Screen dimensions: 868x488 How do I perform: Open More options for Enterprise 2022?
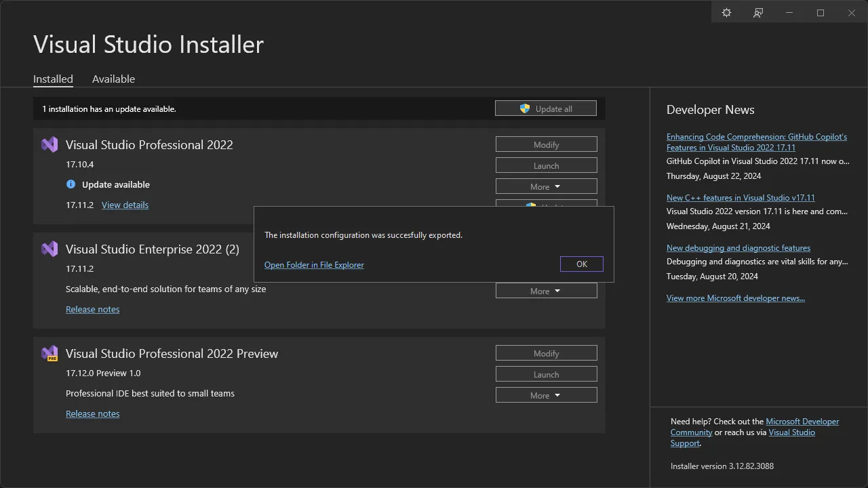(x=546, y=290)
